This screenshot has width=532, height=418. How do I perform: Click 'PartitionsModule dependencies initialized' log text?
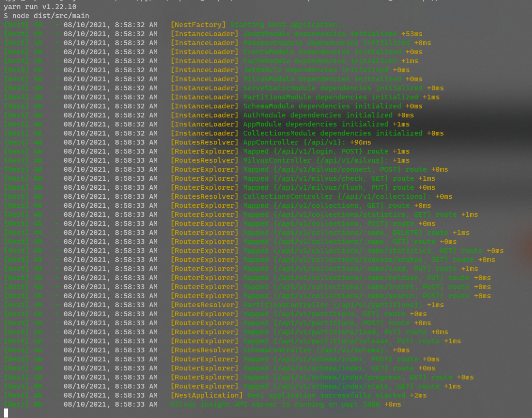click(x=331, y=97)
